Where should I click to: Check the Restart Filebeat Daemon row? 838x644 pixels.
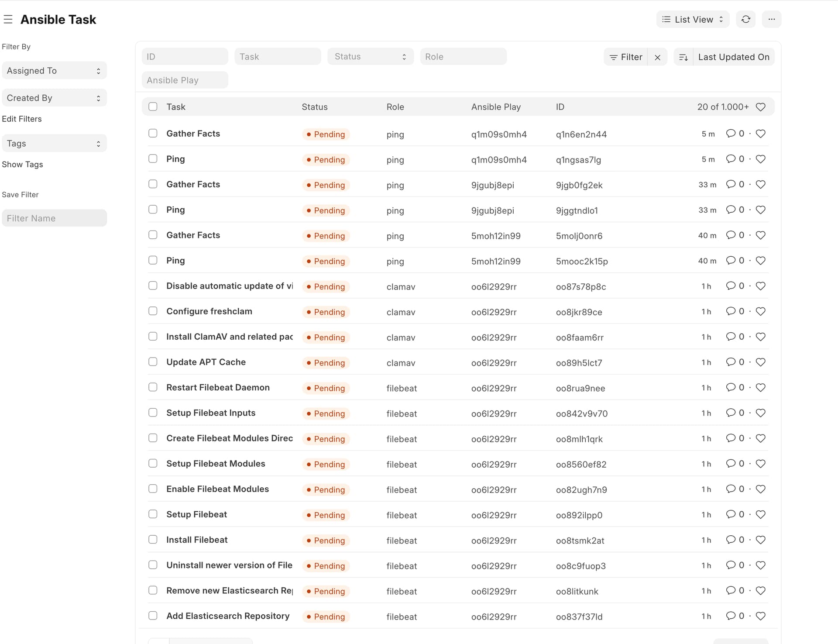153,387
